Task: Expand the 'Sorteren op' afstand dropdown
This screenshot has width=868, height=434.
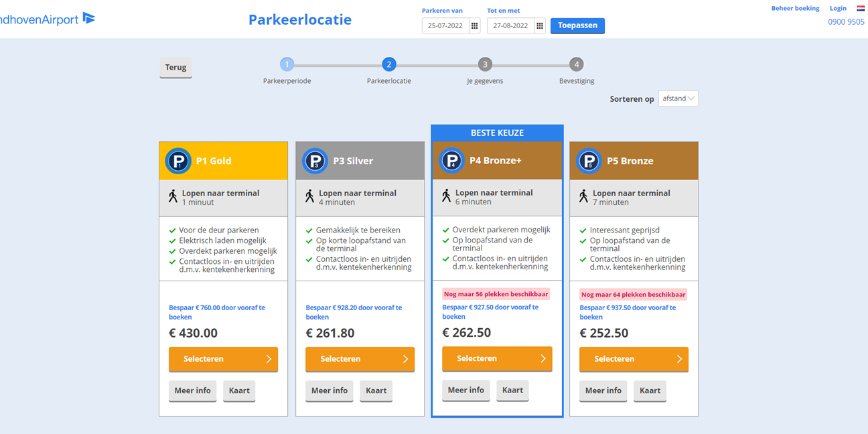Action: [x=678, y=98]
